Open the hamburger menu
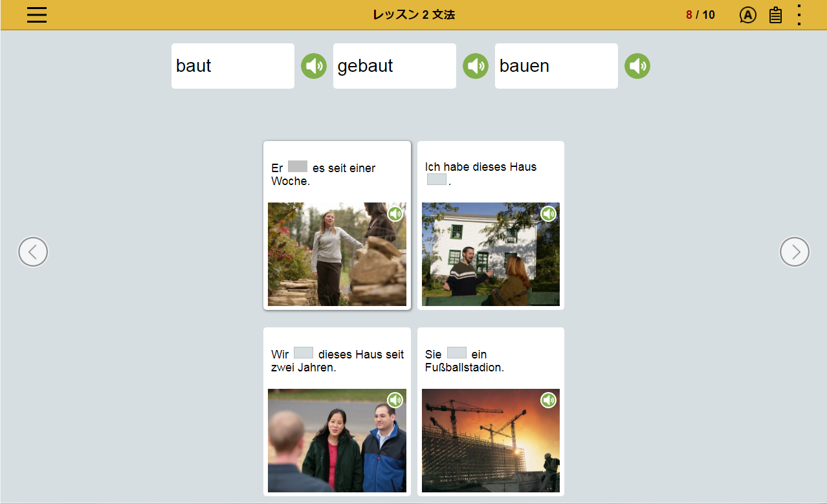 (x=37, y=15)
